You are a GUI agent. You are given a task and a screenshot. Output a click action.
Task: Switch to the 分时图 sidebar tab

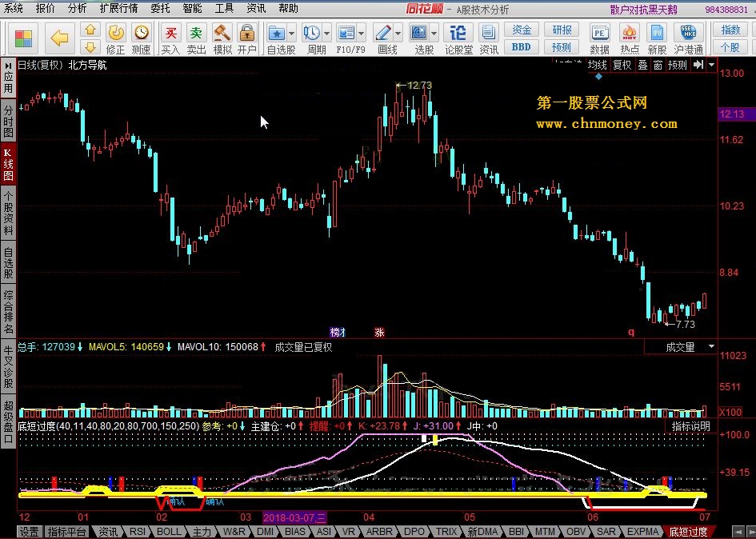[8, 122]
